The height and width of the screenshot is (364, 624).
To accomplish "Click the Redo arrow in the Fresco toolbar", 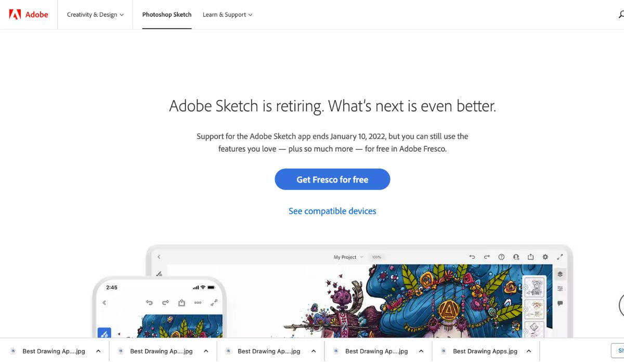I will [486, 257].
